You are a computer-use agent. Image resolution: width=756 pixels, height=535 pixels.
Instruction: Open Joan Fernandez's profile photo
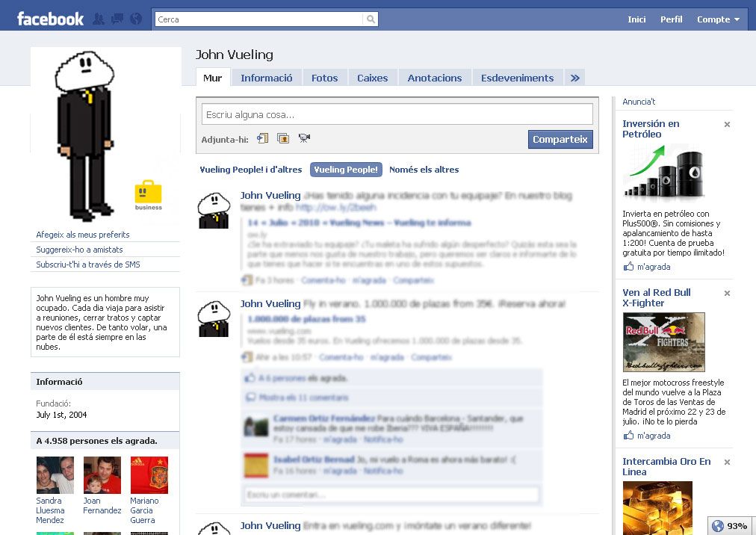(102, 475)
